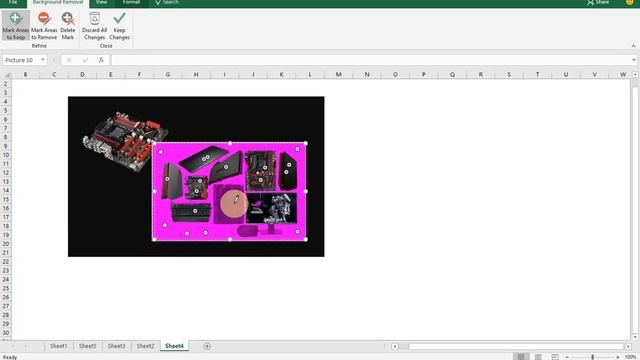
Task: Click the round beige object in picture
Action: click(233, 203)
